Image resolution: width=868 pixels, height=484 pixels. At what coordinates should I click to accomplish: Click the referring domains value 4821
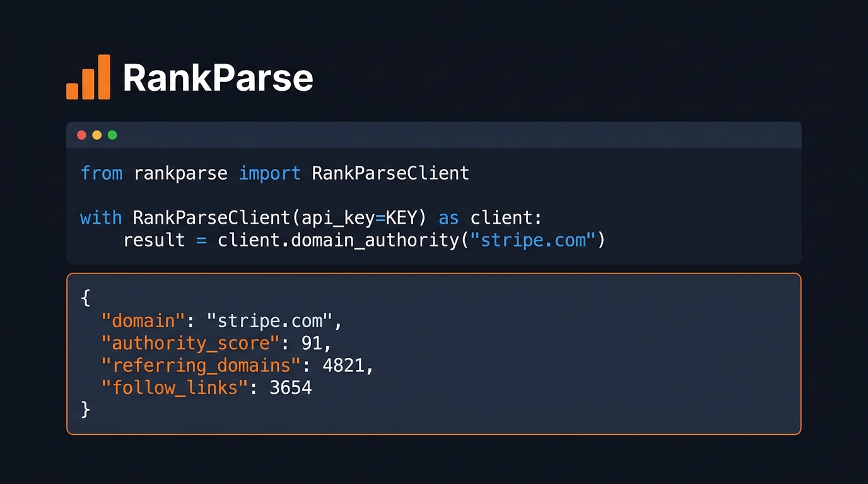[x=343, y=365]
